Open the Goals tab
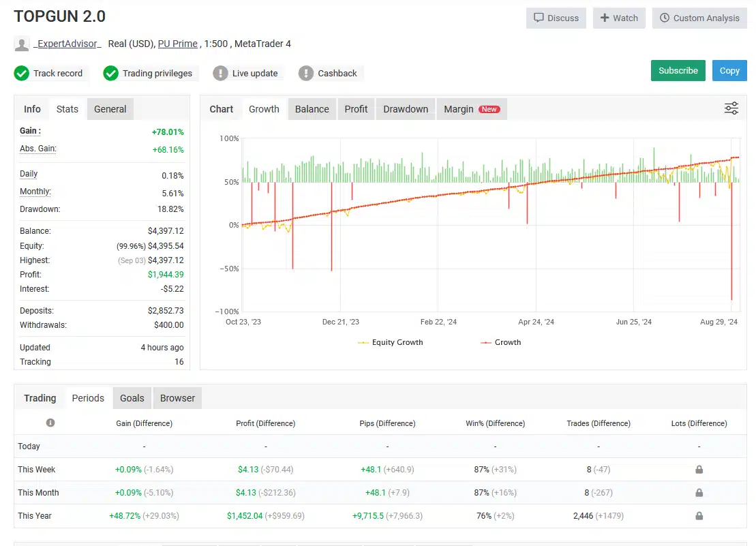 click(132, 398)
